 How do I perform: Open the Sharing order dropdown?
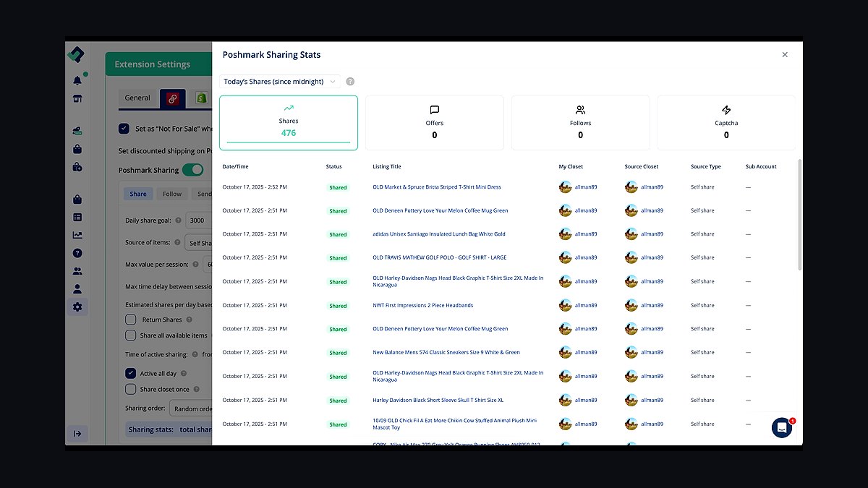(191, 408)
